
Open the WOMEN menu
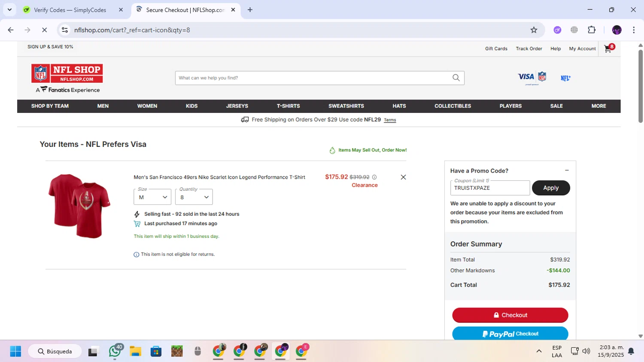147,106
